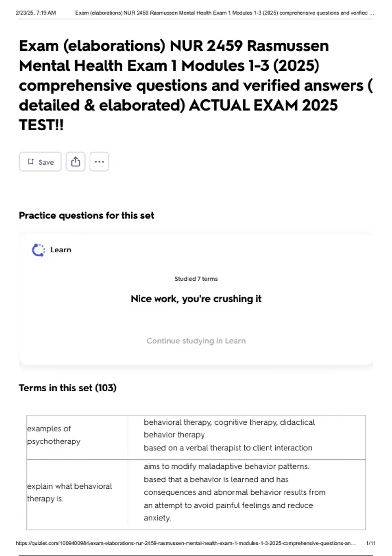The width and height of the screenshot is (392, 556).
Task: Click the definition about modifying maladaptive behavior
Action: click(x=234, y=492)
